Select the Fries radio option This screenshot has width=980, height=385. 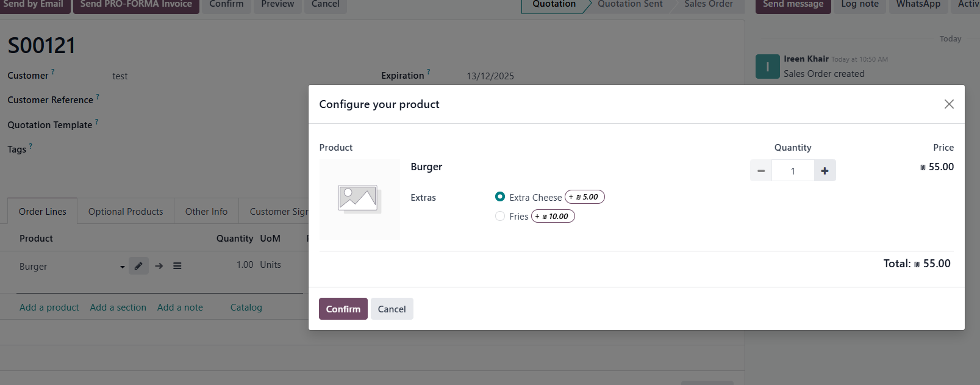(500, 216)
